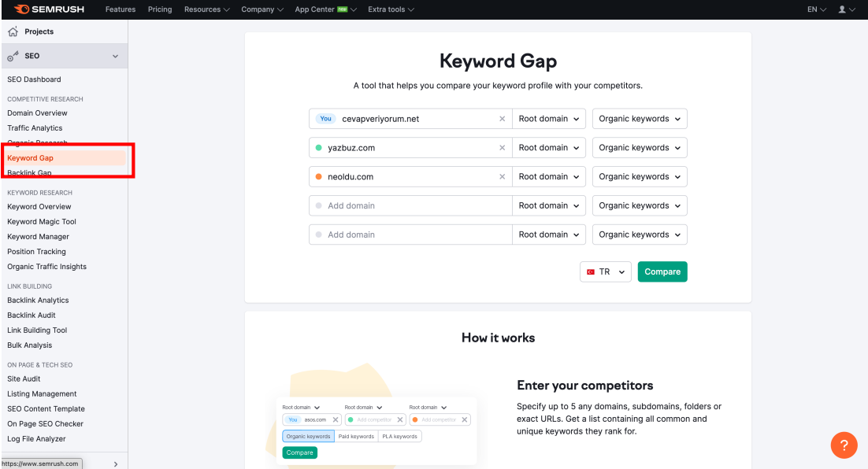Open the TR country dropdown

click(605, 272)
